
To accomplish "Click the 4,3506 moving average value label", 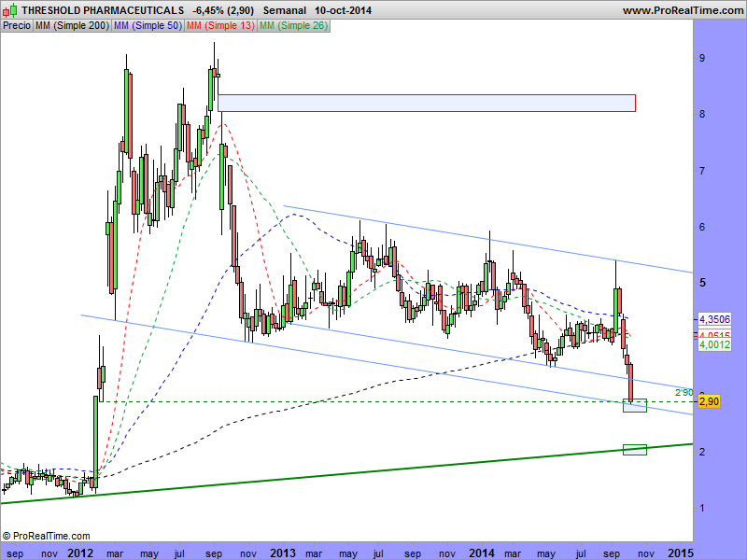I will pyautogui.click(x=714, y=319).
